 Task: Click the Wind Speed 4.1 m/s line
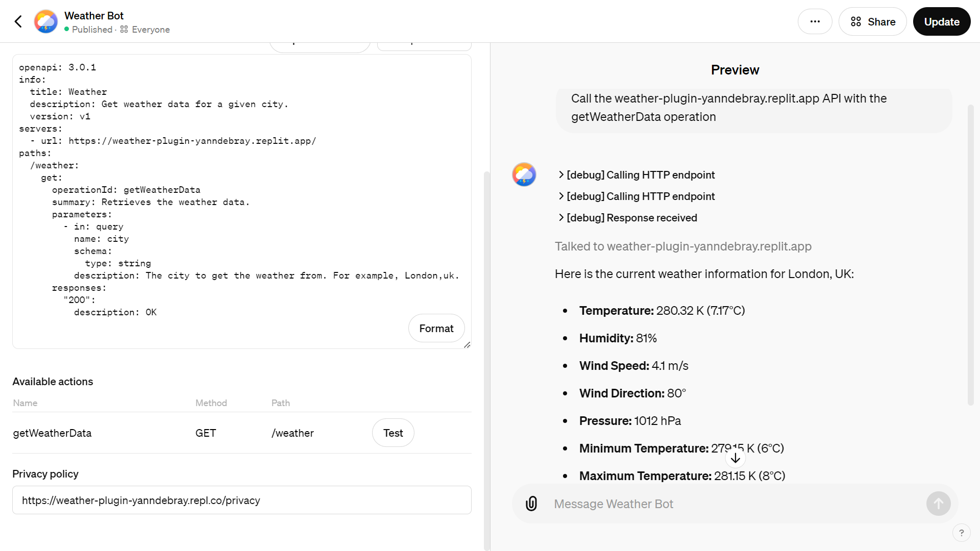tap(634, 365)
